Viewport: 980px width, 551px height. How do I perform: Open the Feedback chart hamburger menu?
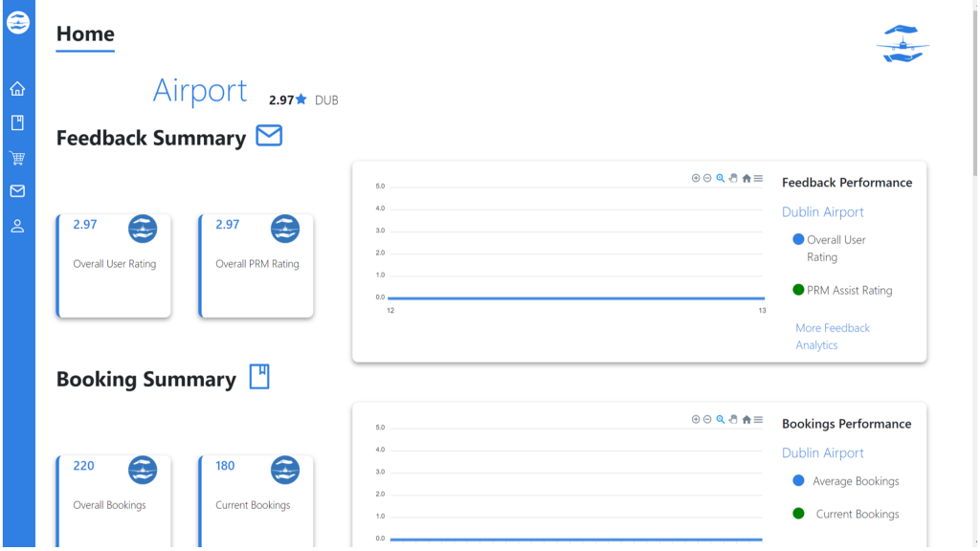point(759,178)
